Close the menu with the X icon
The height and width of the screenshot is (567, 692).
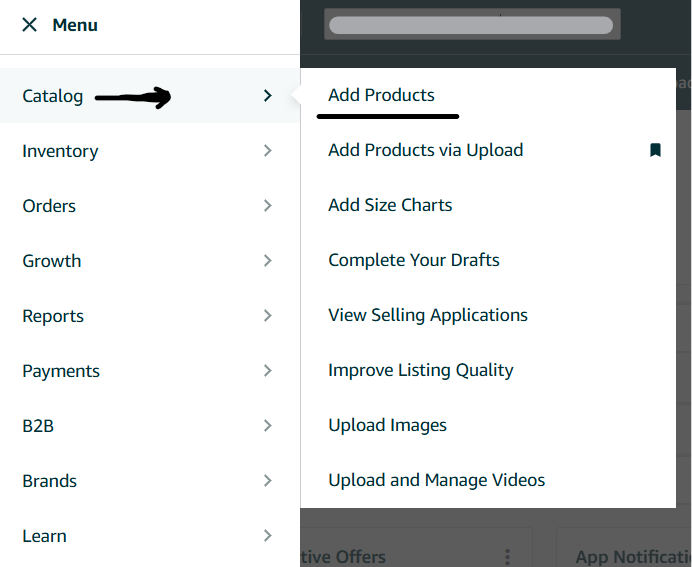[30, 25]
